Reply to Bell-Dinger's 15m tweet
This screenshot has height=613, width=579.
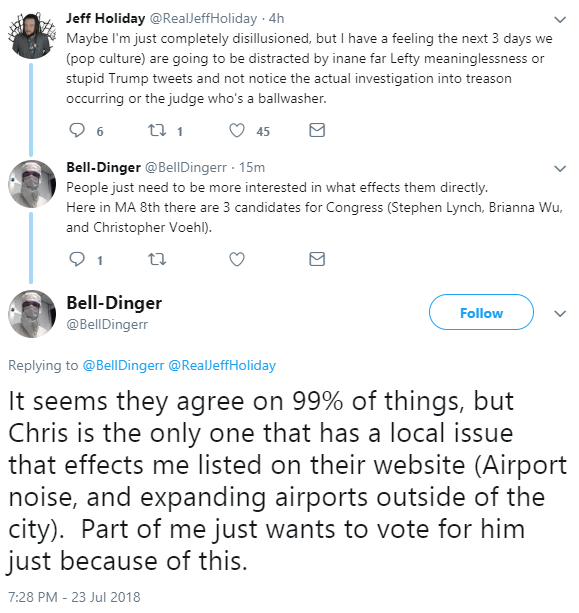[77, 259]
